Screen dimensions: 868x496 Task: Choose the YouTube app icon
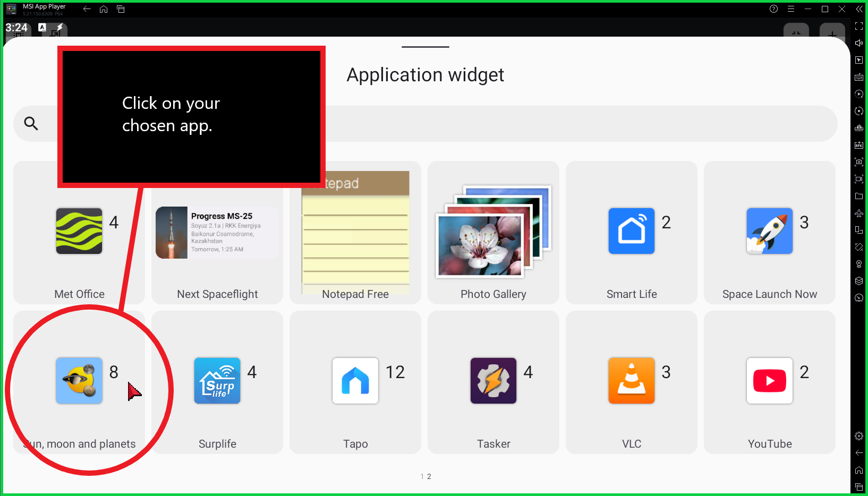coord(770,381)
